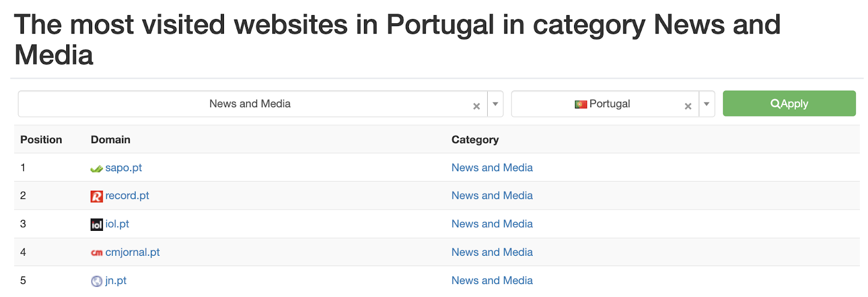Click News and Media category in record.pt row
Image resolution: width=868 pixels, height=297 pixels.
pyautogui.click(x=492, y=196)
